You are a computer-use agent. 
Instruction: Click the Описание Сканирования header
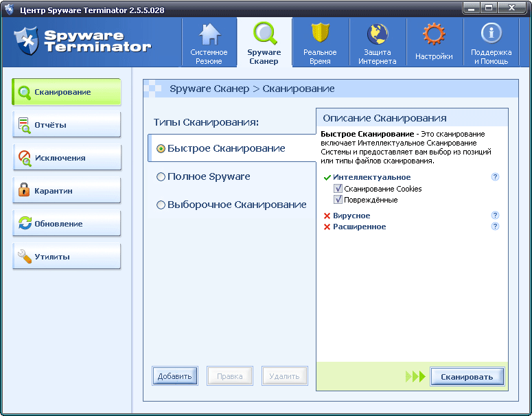pyautogui.click(x=384, y=118)
